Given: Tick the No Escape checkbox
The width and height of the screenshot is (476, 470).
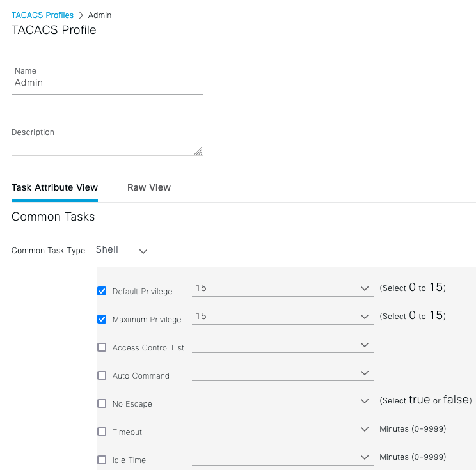Looking at the screenshot, I should tap(102, 403).
